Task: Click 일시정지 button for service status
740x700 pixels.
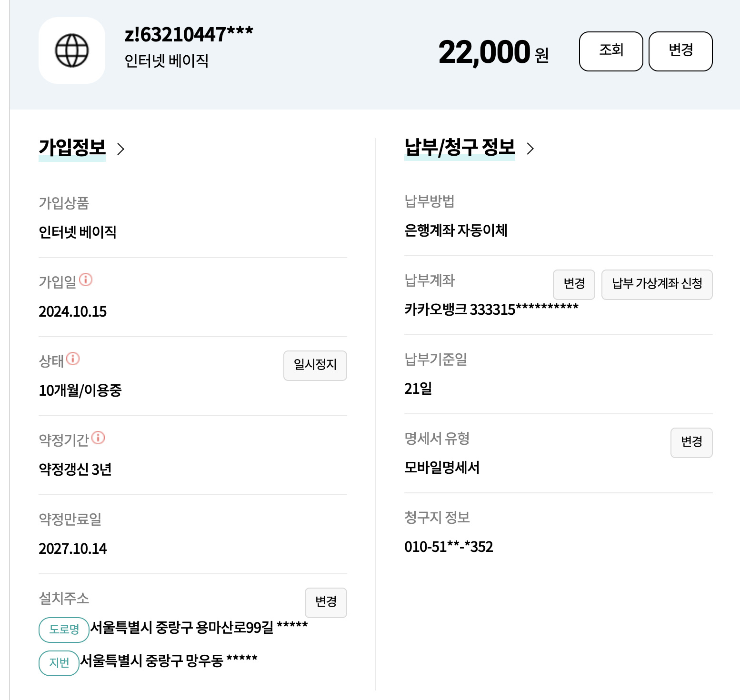Action: point(315,366)
